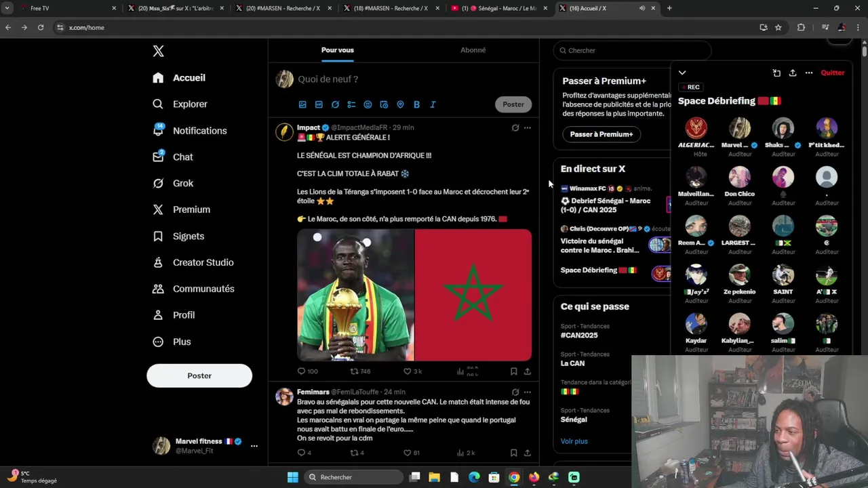
Task: Open the Morocco flag image
Action: pyautogui.click(x=473, y=295)
